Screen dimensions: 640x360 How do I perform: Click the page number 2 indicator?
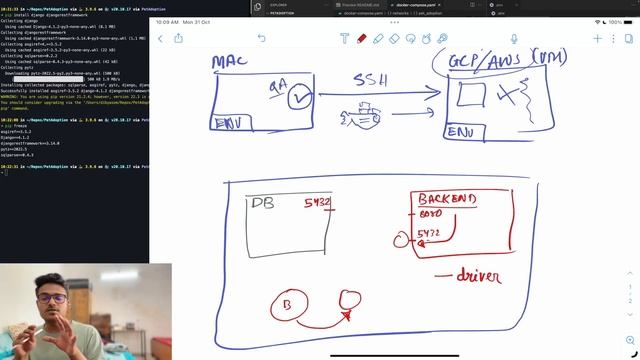[x=630, y=301]
